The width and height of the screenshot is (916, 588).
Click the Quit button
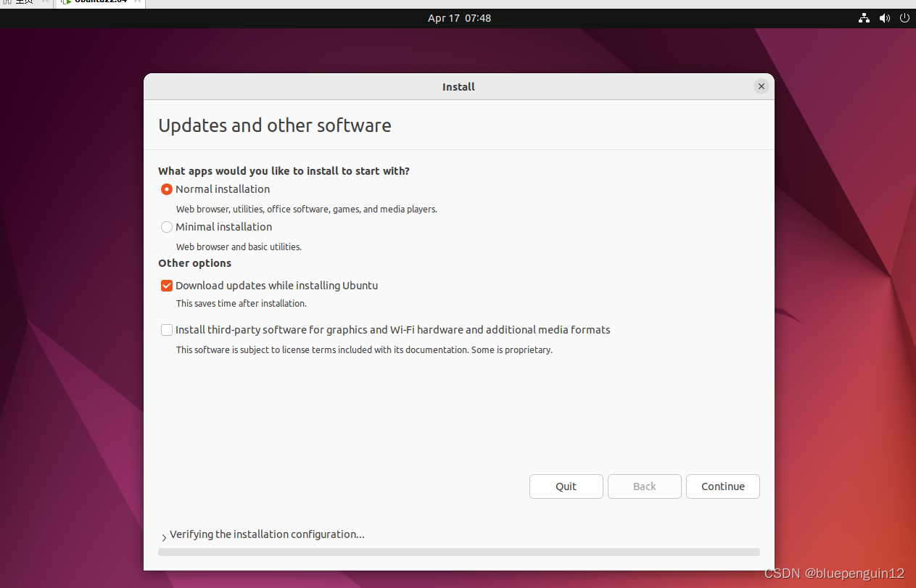click(x=566, y=486)
